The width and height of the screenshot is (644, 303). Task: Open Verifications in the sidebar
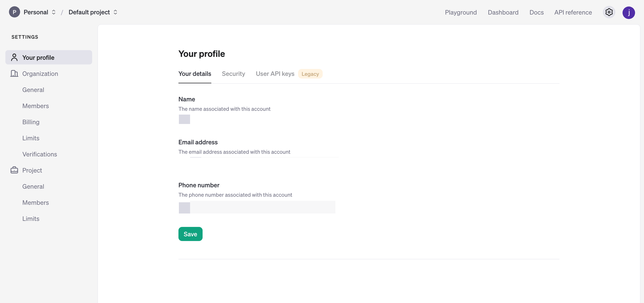40,154
